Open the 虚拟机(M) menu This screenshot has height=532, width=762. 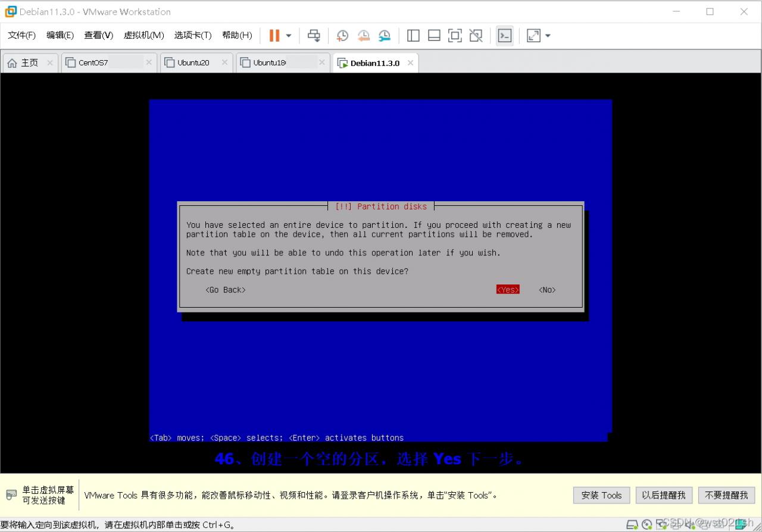coord(143,35)
